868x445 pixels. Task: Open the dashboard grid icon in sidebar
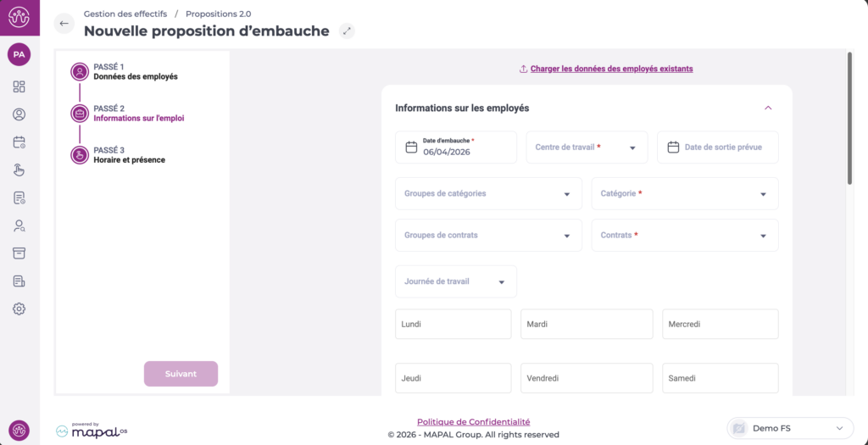[x=19, y=86]
